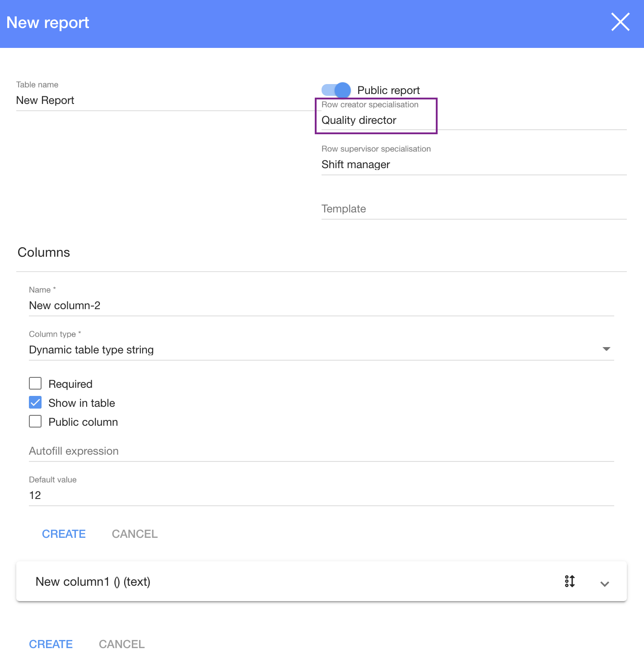This screenshot has width=644, height=668.
Task: Select the Template field
Action: [x=473, y=209]
